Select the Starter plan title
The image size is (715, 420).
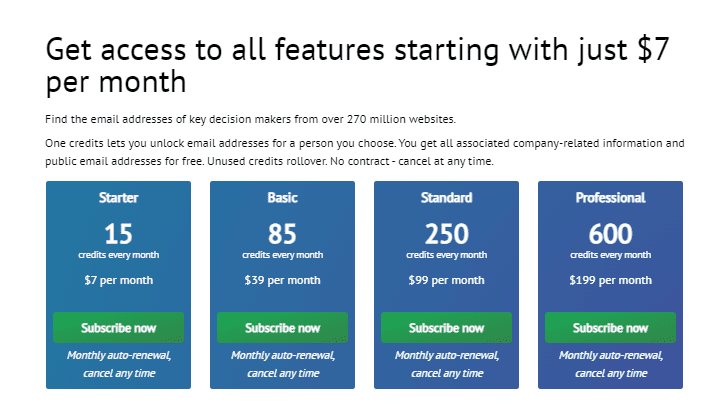point(118,198)
